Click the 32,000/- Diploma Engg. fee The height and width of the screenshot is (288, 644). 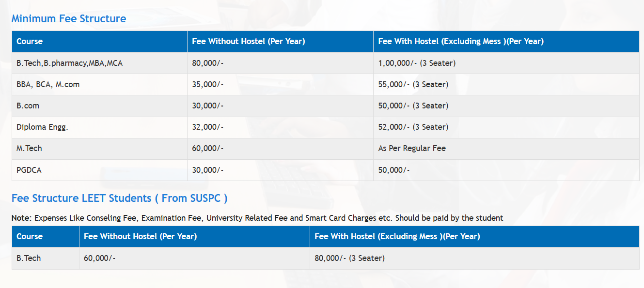click(207, 127)
